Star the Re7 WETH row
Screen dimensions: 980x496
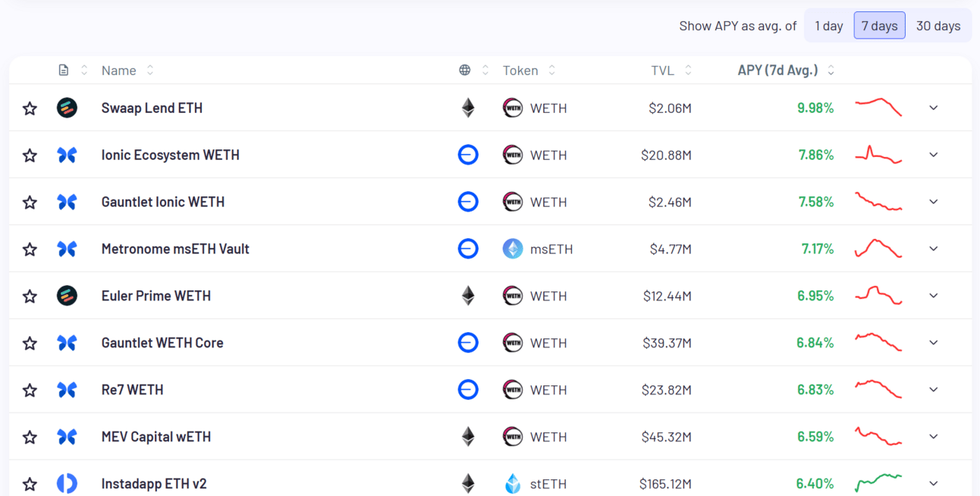pyautogui.click(x=30, y=391)
